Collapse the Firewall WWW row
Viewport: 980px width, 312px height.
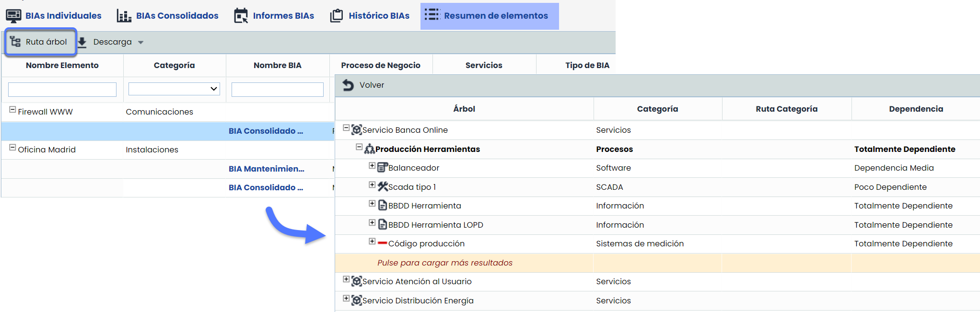pyautogui.click(x=12, y=110)
